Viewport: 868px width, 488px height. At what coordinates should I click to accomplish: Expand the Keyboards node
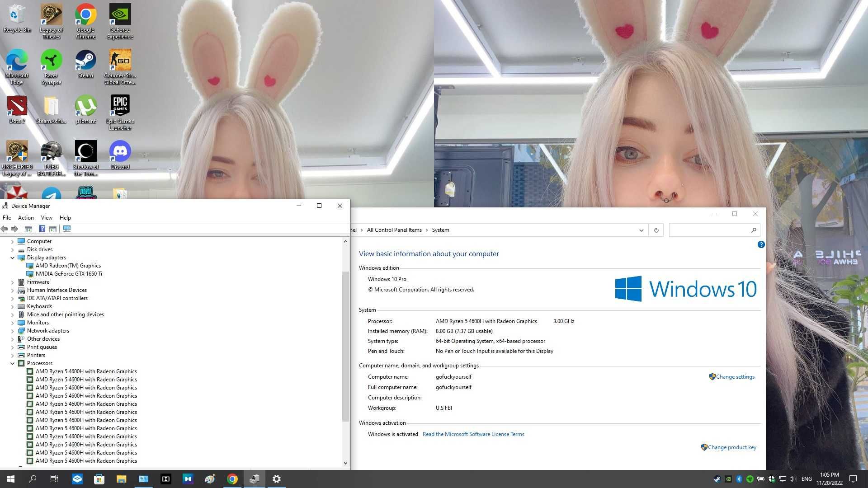click(12, 307)
